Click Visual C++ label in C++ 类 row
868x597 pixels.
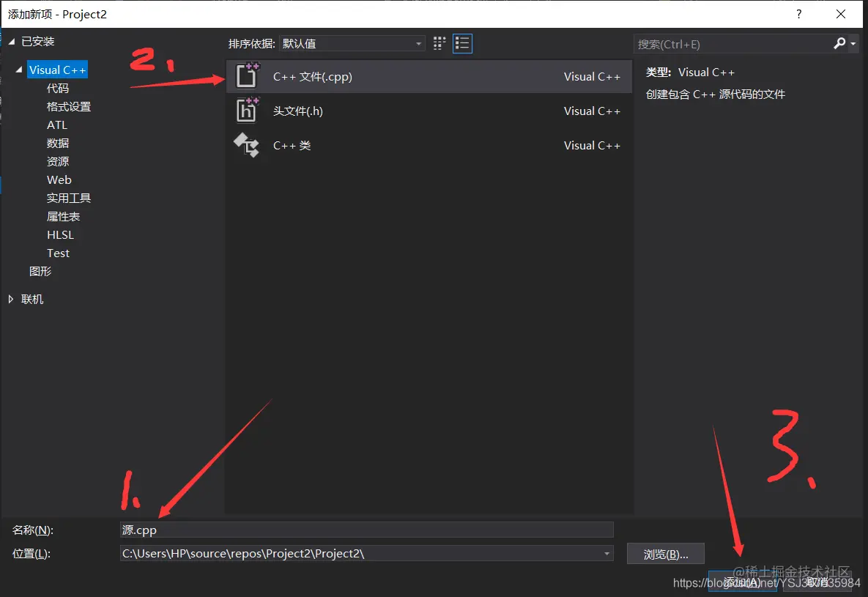coord(592,146)
